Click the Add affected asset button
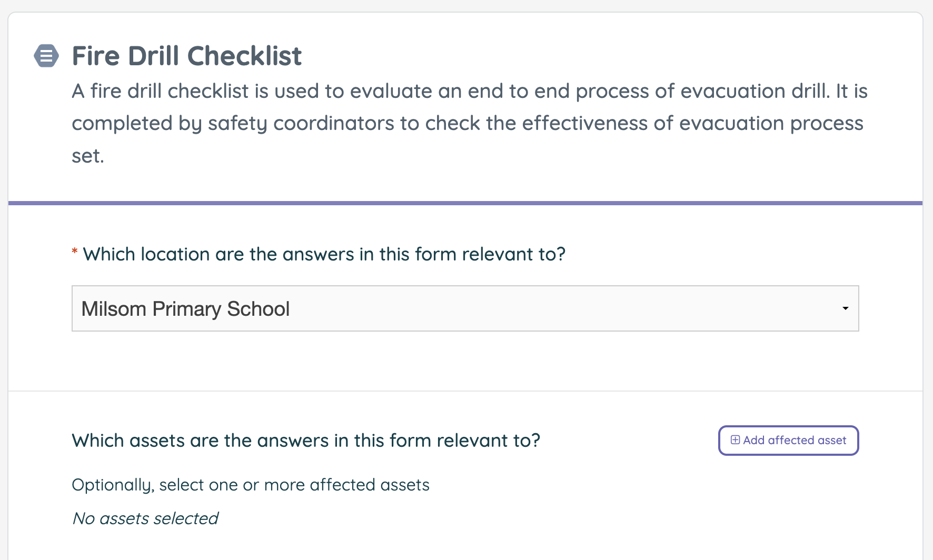The image size is (933, 560). coord(788,440)
